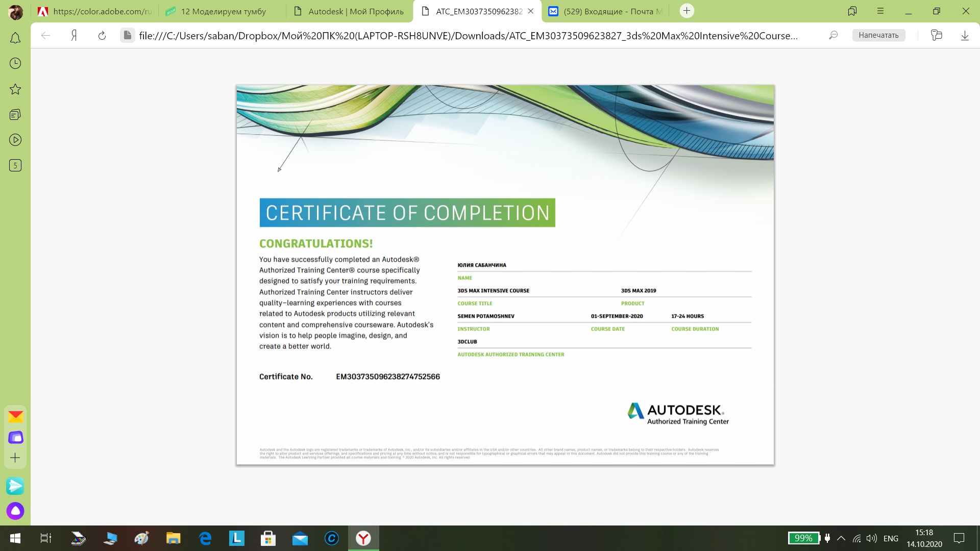The height and width of the screenshot is (551, 980).
Task: Open the video play sidebar icon
Action: [x=15, y=140]
